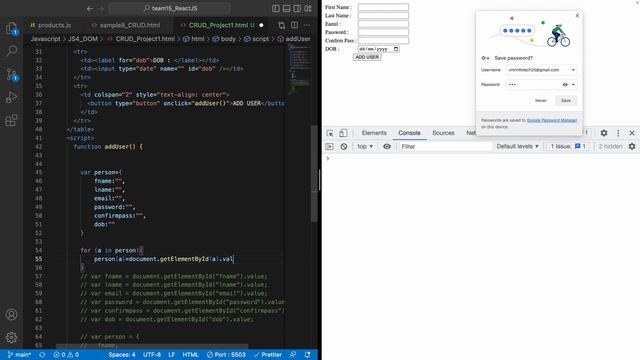
Task: Show the password with the eye icon
Action: point(565,84)
